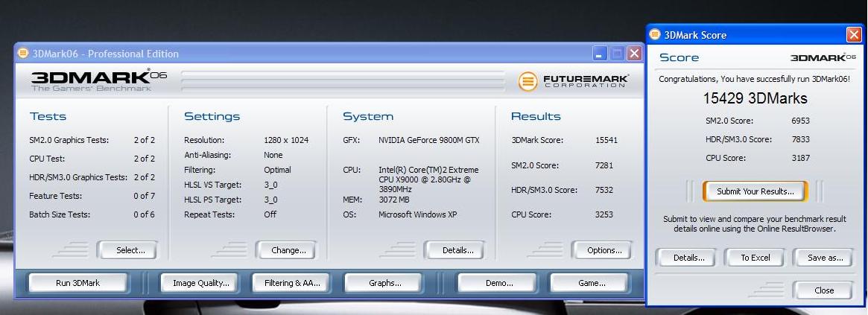868x315 pixels.
Task: Click the 3DMark06 title bar app icon
Action: click(22, 53)
